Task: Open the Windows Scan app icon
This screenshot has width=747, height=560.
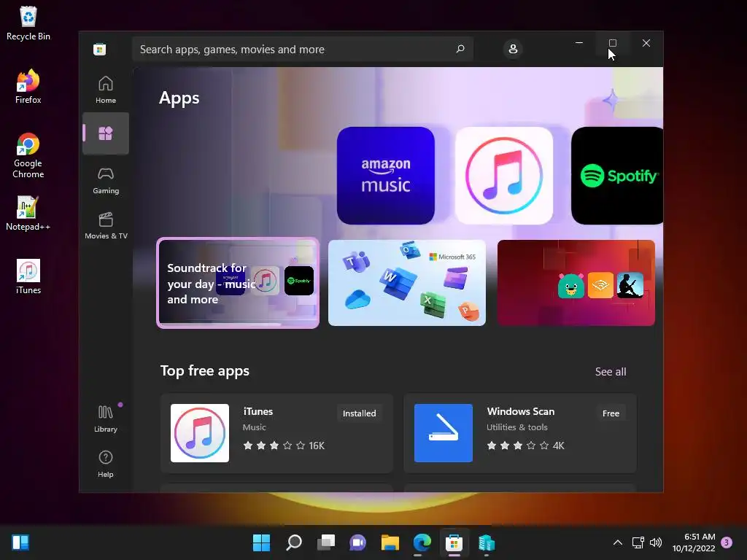Action: tap(443, 433)
